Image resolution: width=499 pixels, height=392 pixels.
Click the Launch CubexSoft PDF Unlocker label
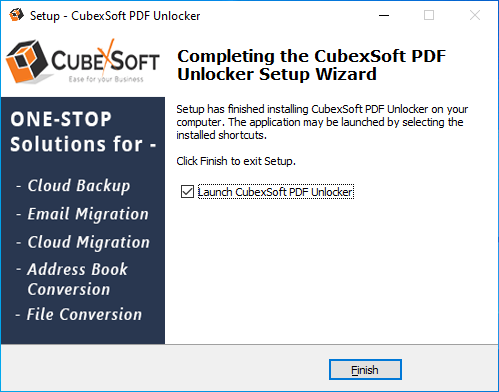[x=275, y=192]
